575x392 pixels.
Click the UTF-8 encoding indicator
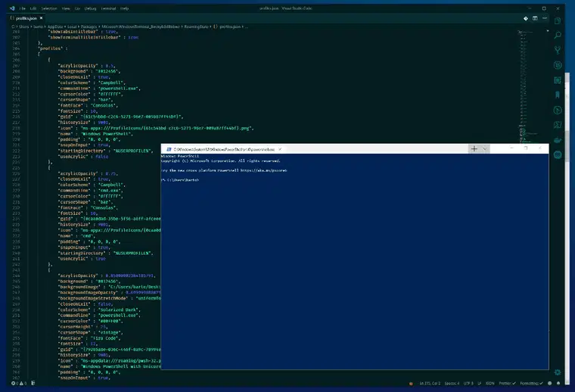point(468,383)
